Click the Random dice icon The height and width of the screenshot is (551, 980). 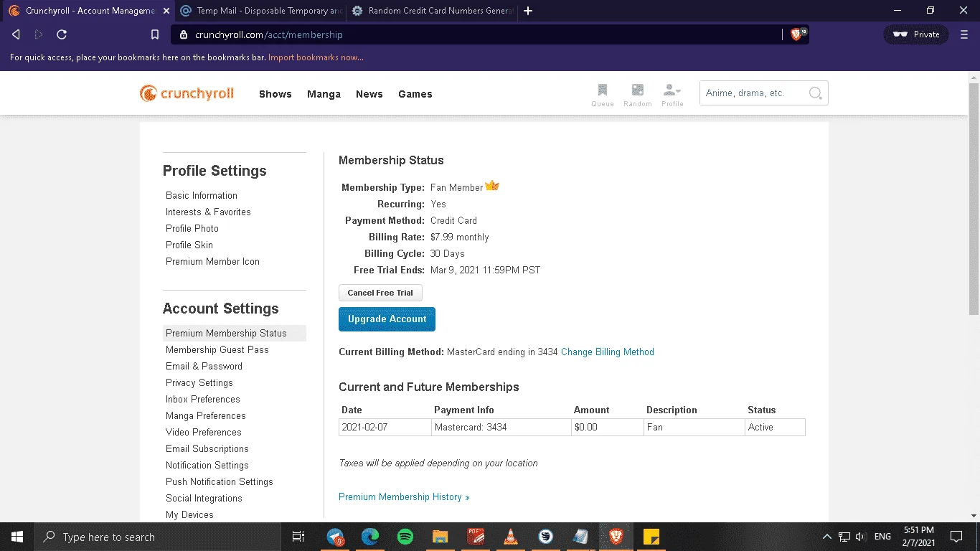[x=637, y=94]
